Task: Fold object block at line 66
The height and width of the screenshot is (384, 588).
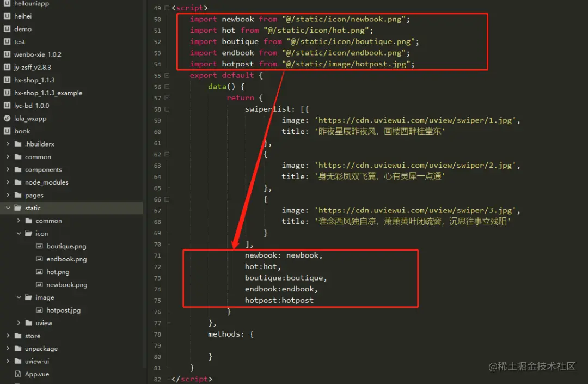Action: coord(167,199)
